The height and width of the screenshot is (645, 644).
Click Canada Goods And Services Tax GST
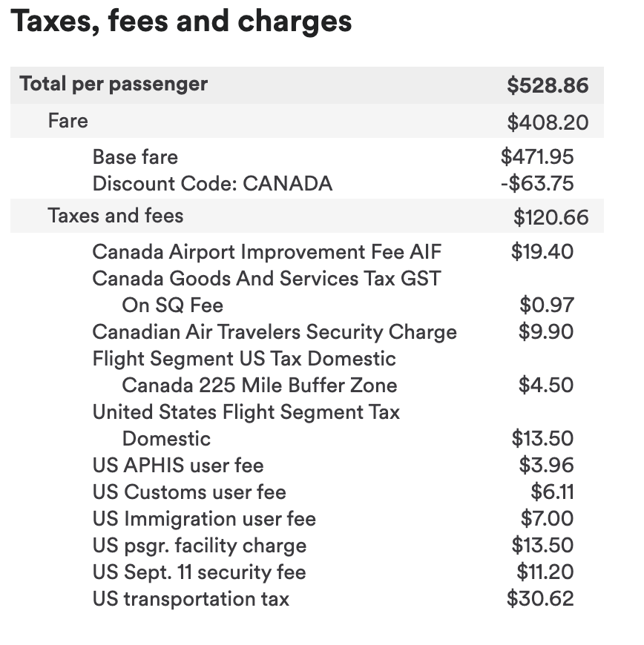click(266, 279)
